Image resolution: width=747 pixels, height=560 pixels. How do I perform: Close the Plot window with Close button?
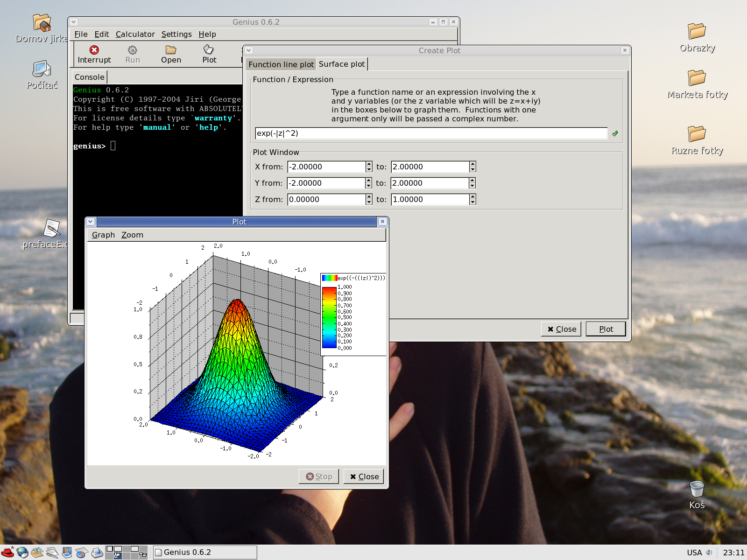364,476
